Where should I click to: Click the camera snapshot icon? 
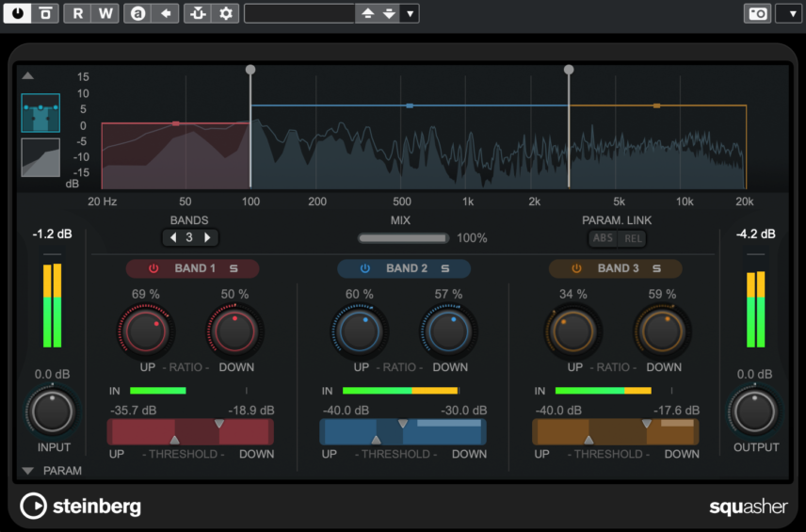[x=758, y=13]
